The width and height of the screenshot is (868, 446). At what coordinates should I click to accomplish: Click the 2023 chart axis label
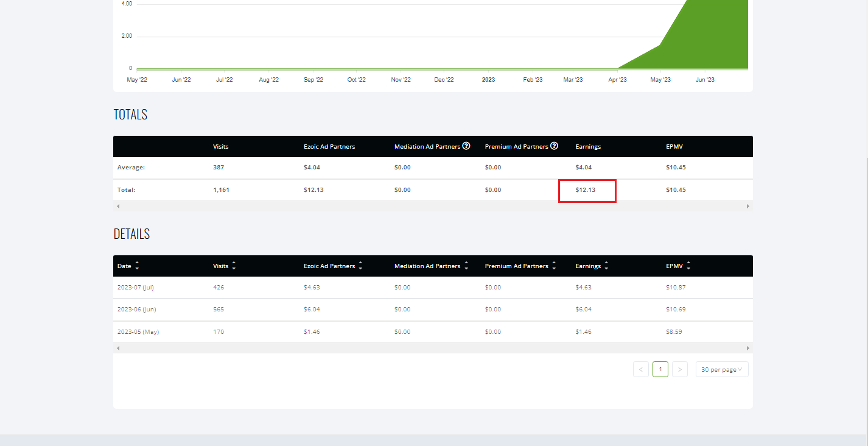tap(488, 80)
